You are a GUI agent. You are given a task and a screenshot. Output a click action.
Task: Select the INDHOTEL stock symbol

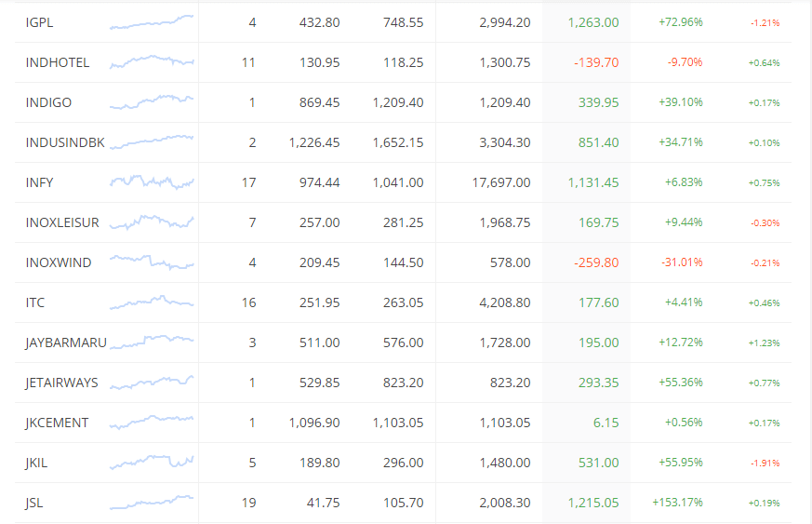tap(58, 62)
